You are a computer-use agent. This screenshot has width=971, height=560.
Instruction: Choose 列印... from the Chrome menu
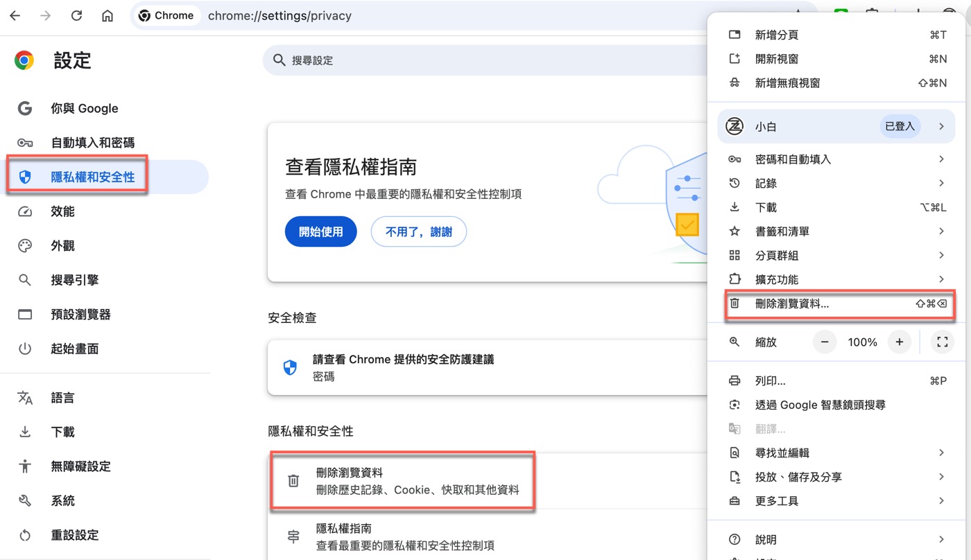coord(837,381)
